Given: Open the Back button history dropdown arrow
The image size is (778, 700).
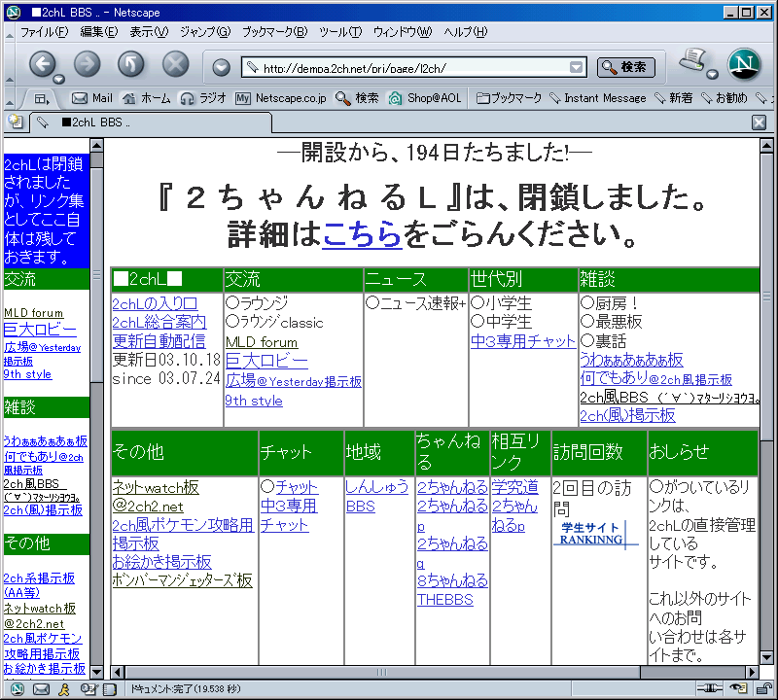Looking at the screenshot, I should (58, 80).
